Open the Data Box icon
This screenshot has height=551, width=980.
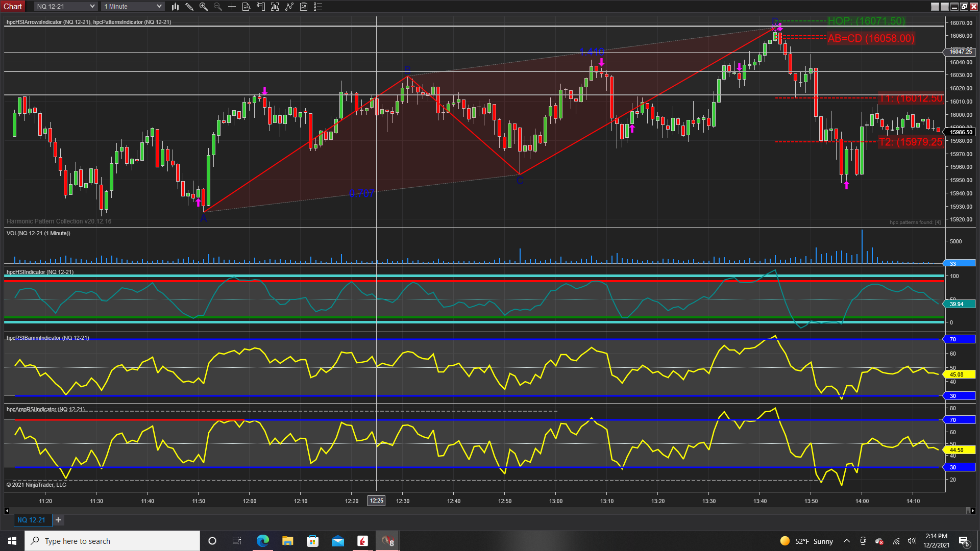click(246, 7)
